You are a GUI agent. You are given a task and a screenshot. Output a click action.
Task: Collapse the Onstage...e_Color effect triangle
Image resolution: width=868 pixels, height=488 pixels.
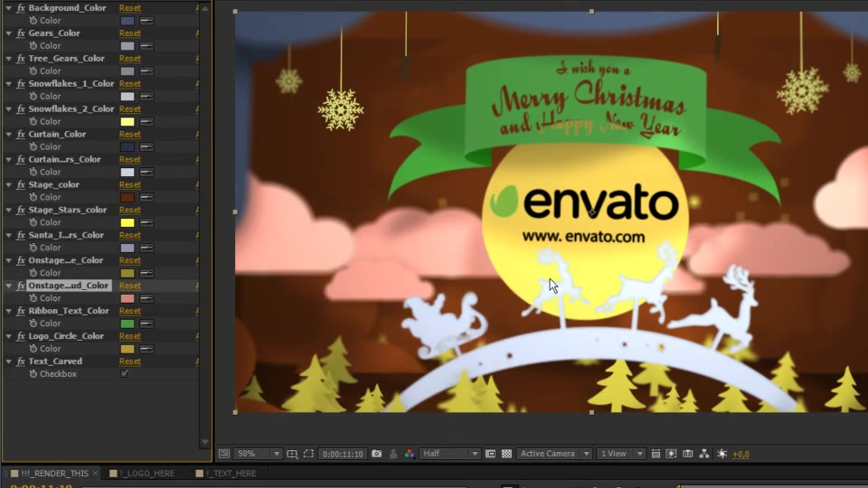point(9,260)
